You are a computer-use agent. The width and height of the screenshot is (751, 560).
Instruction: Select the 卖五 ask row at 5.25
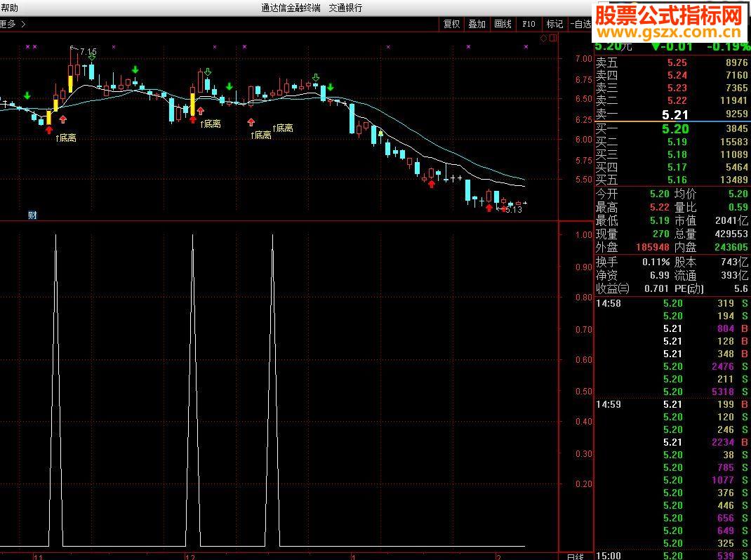click(672, 62)
